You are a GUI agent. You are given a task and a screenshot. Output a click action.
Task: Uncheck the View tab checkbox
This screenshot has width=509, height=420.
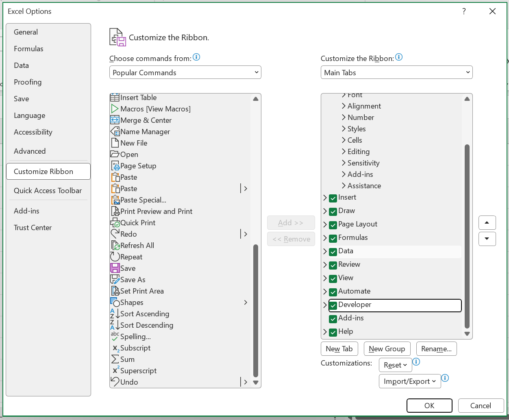coord(333,279)
